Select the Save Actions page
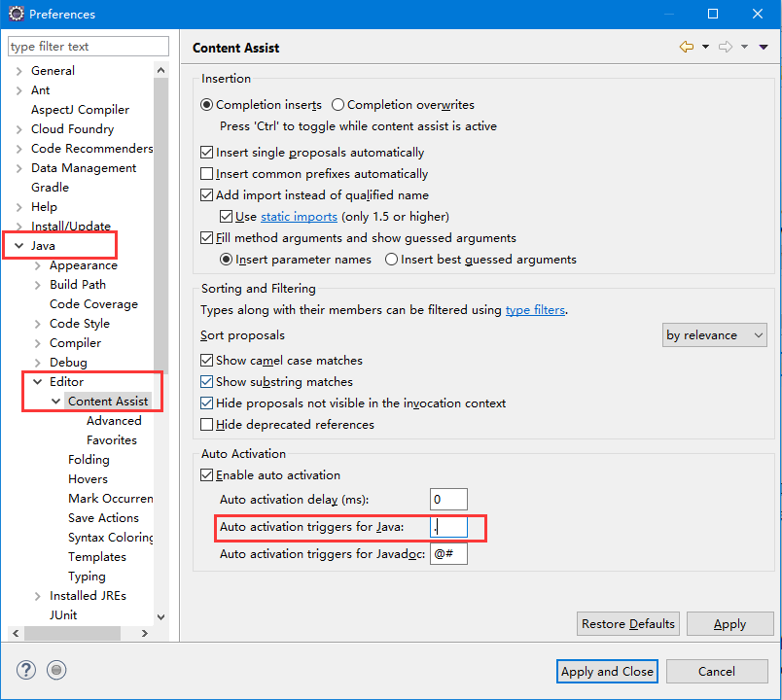This screenshot has height=700, width=782. click(103, 518)
